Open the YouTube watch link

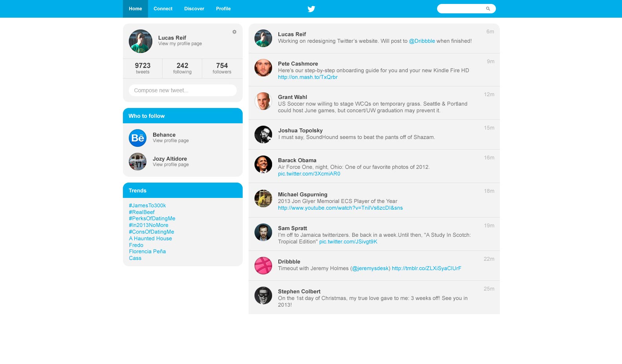pos(340,208)
